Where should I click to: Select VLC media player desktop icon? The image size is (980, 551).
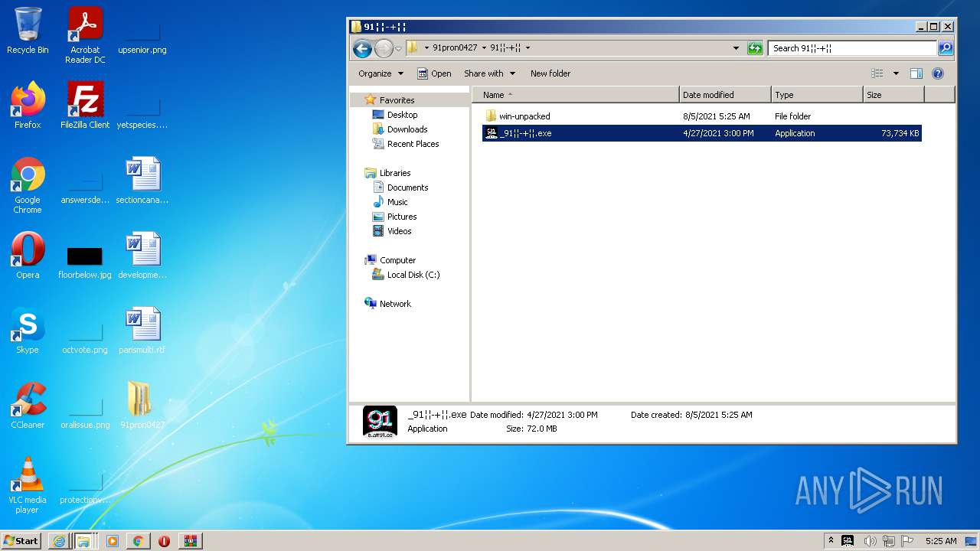click(x=28, y=485)
